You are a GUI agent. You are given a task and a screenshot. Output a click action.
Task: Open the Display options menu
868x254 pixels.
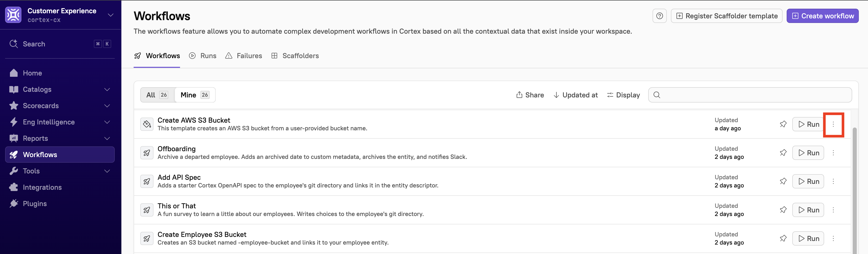click(x=623, y=95)
